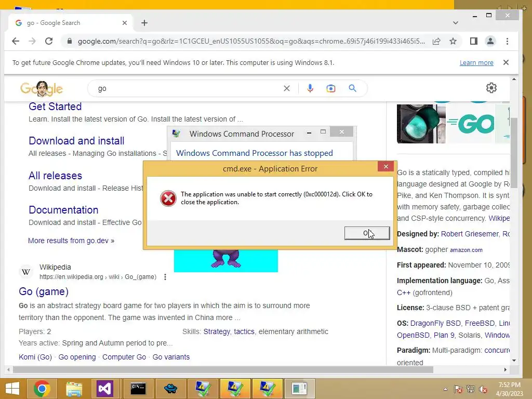Click 'More results from go.dev »'
The height and width of the screenshot is (399, 532).
pos(71,241)
